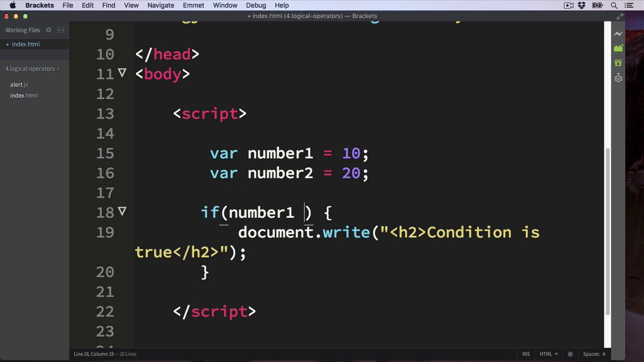
Task: Click the word document on line 19
Action: click(276, 232)
